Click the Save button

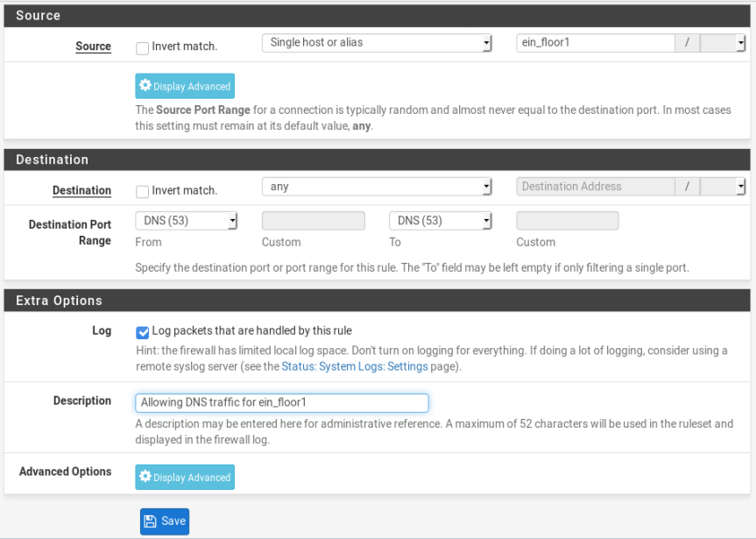[165, 521]
